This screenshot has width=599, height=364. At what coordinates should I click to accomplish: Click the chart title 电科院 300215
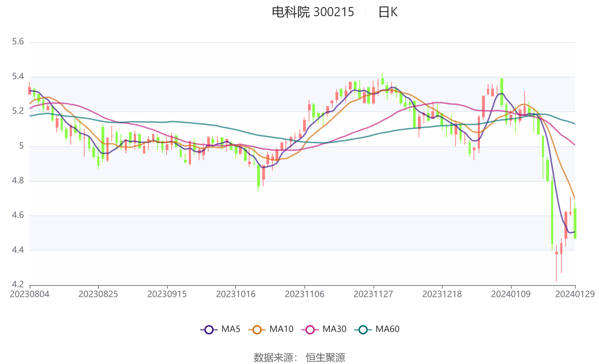313,12
